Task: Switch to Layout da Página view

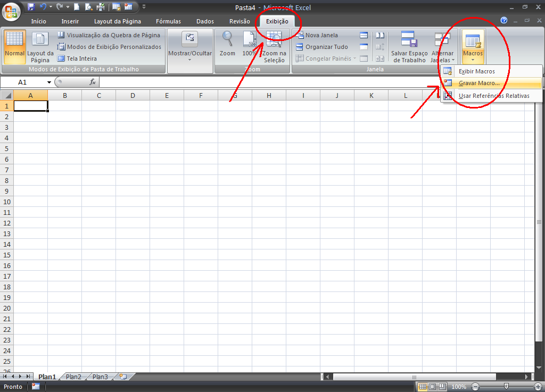Action: [x=40, y=47]
